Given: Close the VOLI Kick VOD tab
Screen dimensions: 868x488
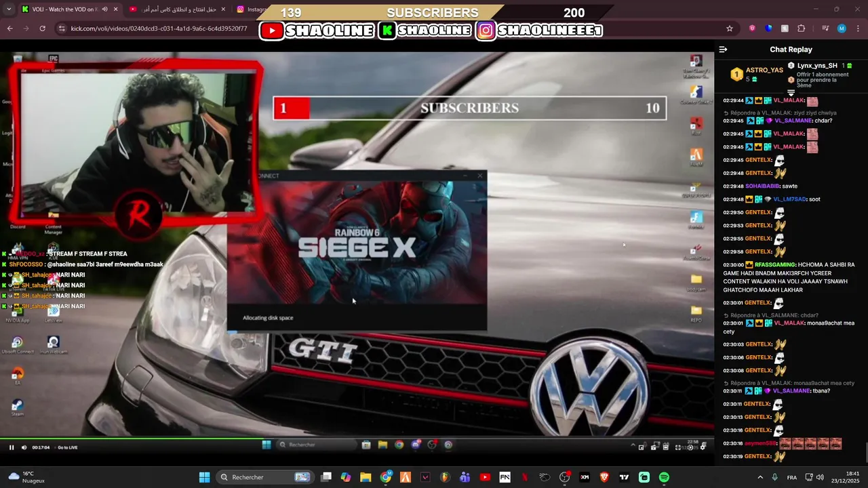Looking at the screenshot, I should tap(115, 9).
